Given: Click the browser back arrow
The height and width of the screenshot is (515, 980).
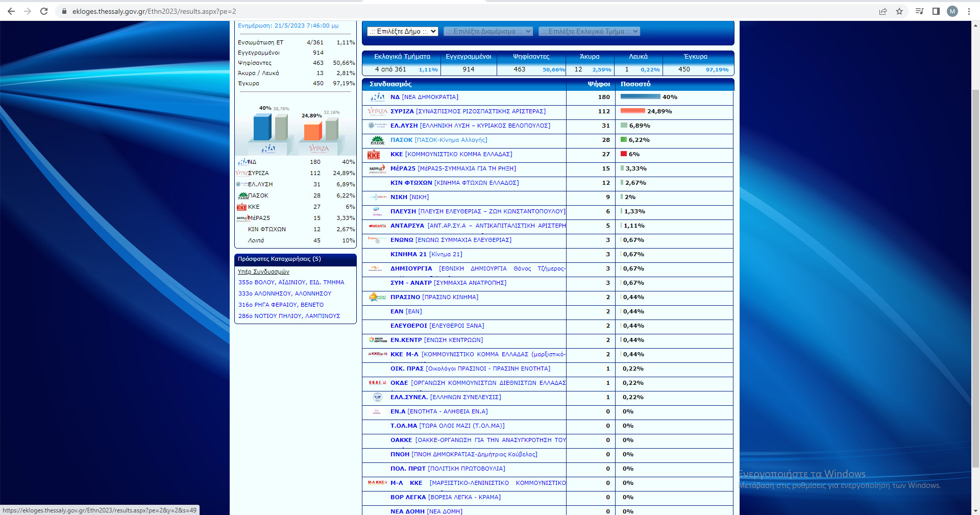Looking at the screenshot, I should tap(11, 11).
